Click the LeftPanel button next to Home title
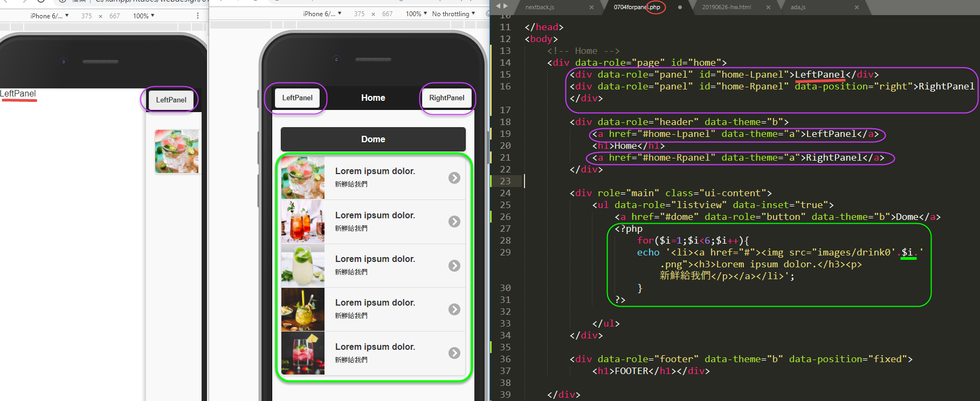 click(297, 98)
